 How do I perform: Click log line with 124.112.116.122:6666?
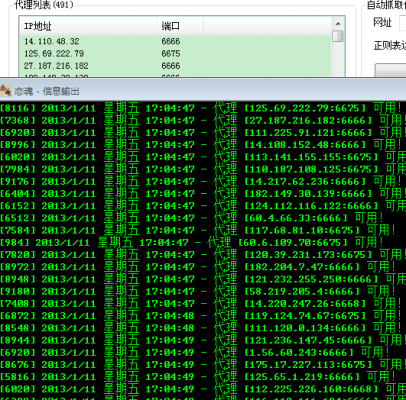(203, 206)
